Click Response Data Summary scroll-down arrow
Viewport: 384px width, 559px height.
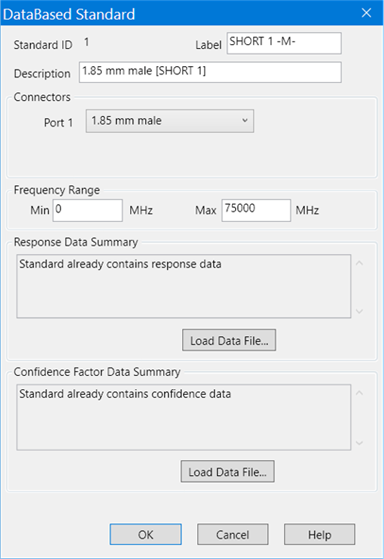click(359, 311)
